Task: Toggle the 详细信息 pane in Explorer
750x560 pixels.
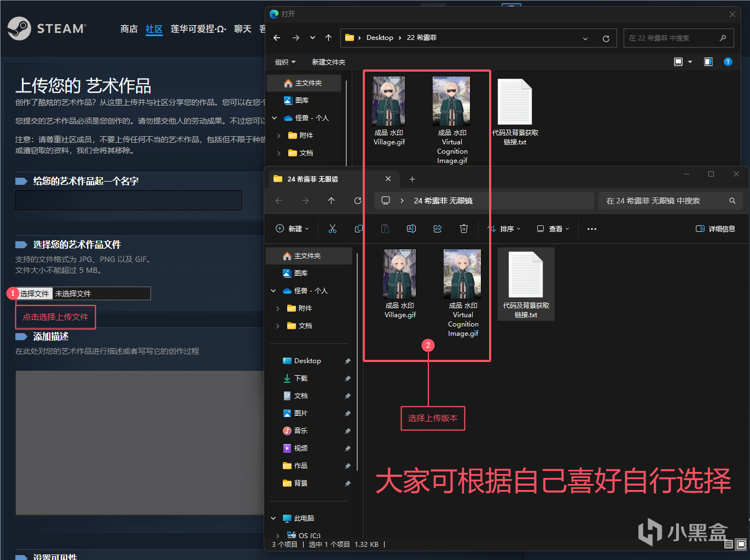Action: [x=715, y=229]
